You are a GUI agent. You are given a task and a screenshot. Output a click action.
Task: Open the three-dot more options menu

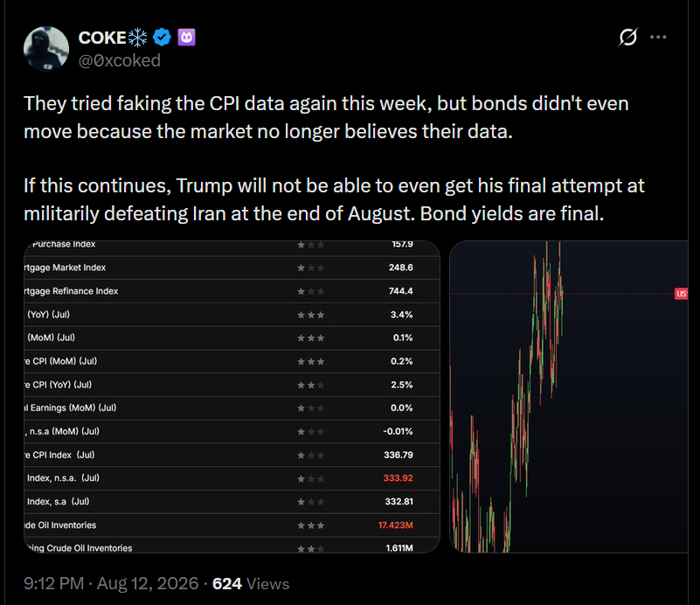(658, 37)
